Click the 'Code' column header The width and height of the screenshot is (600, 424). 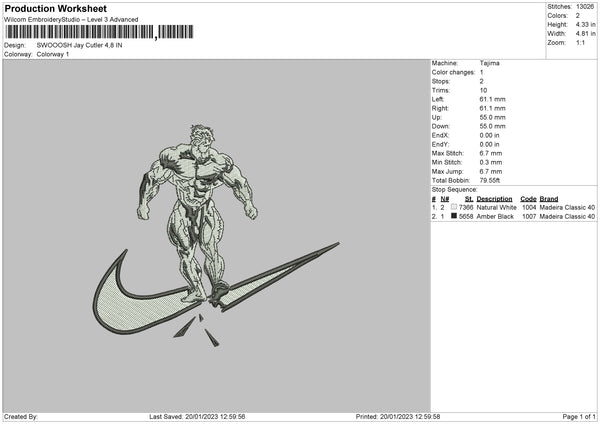pyautogui.click(x=528, y=199)
